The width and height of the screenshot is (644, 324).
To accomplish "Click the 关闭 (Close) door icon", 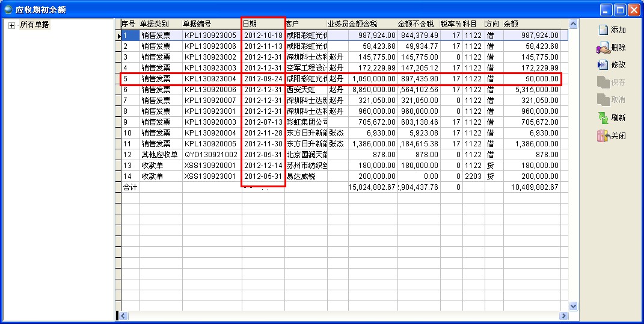I will coord(603,136).
